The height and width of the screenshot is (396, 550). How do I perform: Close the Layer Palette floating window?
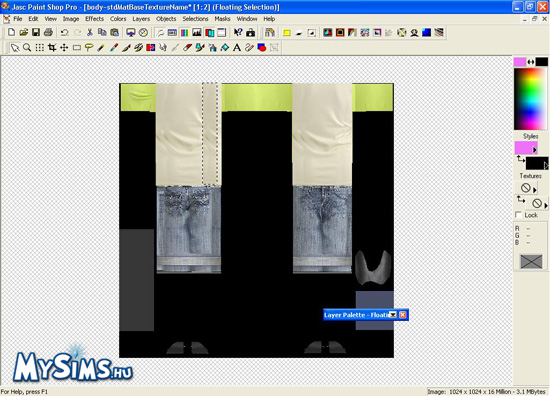pyautogui.click(x=403, y=315)
